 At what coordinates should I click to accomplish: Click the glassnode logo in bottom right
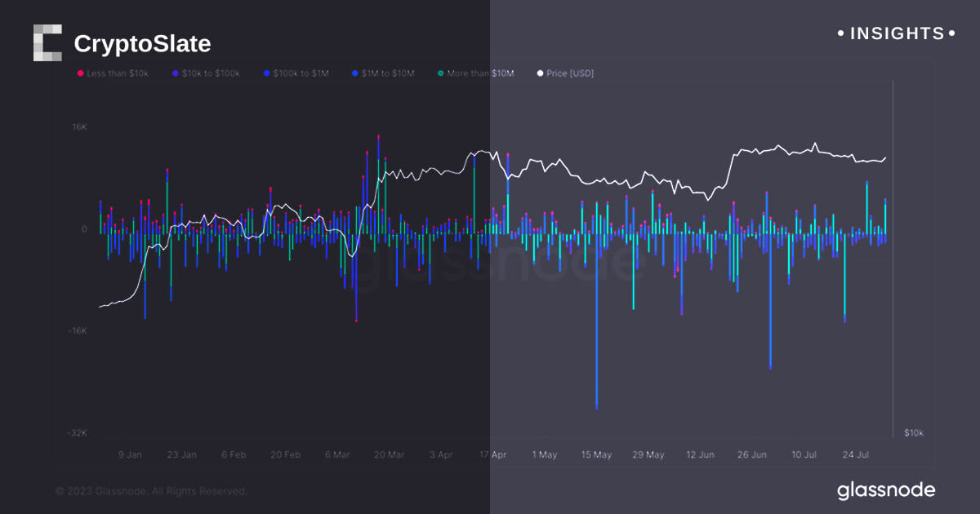click(x=886, y=490)
